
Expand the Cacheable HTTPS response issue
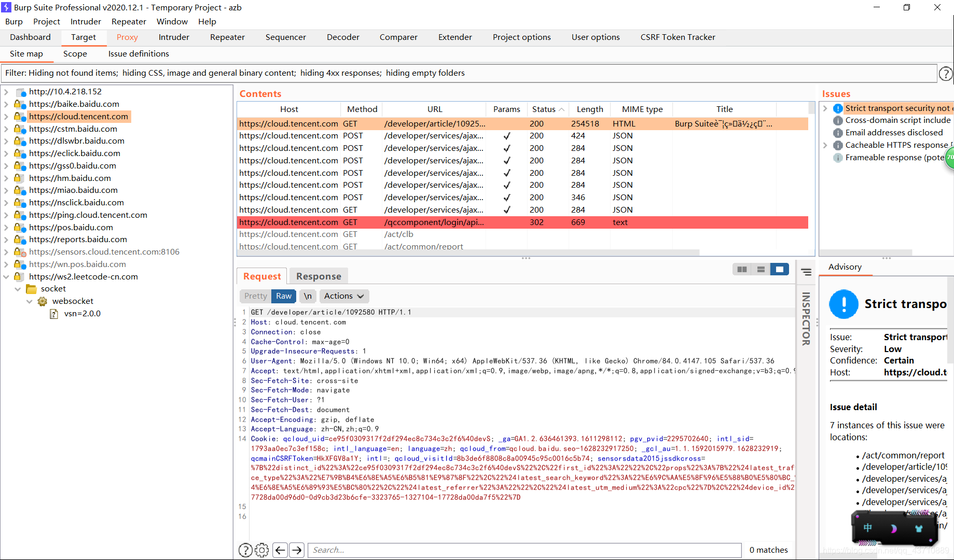pos(825,145)
